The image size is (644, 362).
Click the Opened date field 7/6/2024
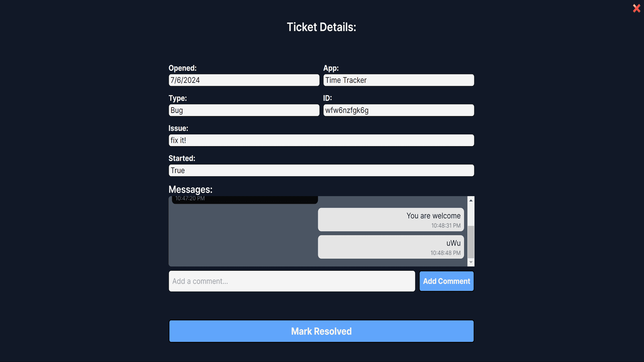click(245, 80)
